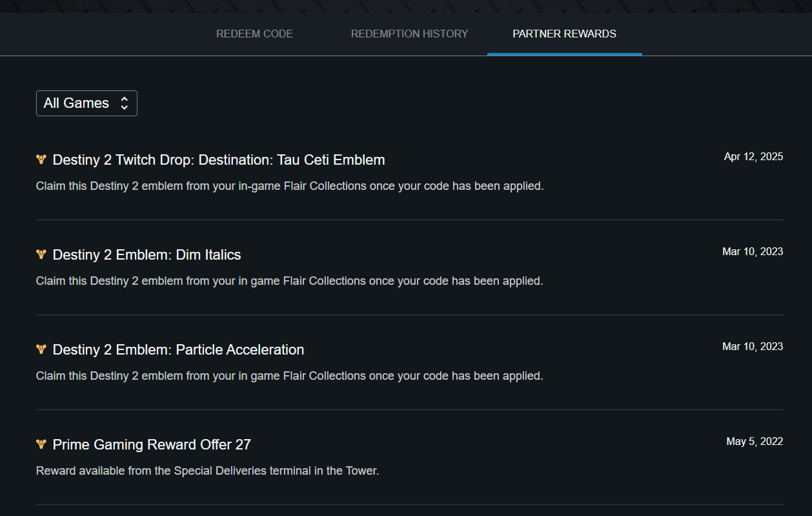The height and width of the screenshot is (516, 812).
Task: Open the All Games filter dropdown
Action: 86,103
